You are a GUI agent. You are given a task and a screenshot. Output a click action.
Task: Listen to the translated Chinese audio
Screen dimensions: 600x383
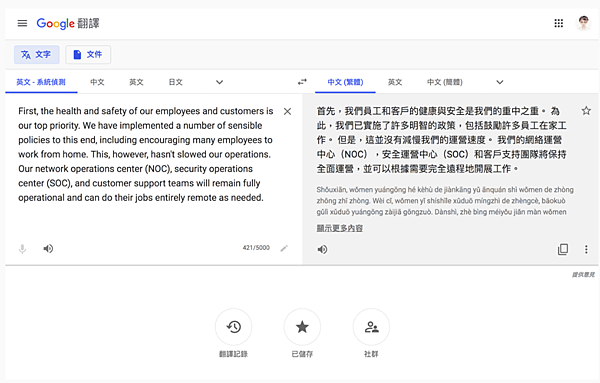click(x=322, y=249)
